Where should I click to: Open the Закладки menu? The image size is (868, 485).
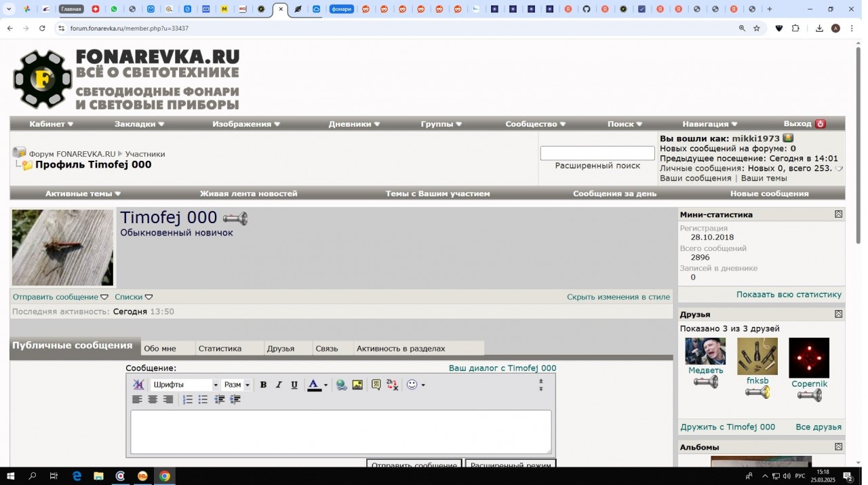click(140, 124)
